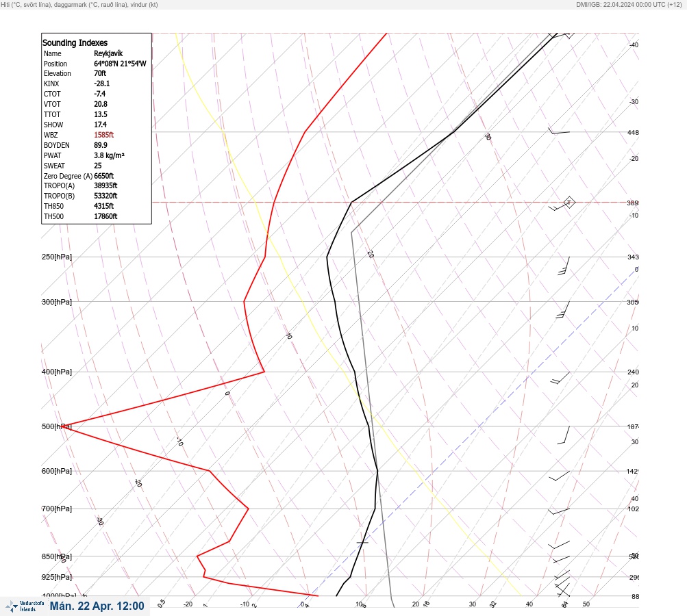The image size is (687, 616).
Task: Click the TROPO(B) value '53320ft'
Action: [x=105, y=196]
